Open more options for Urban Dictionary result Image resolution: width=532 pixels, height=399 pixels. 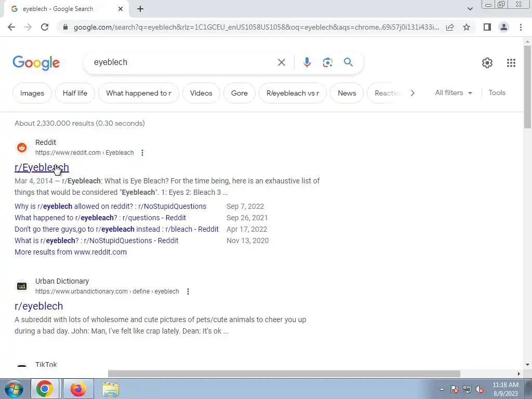[188, 291]
